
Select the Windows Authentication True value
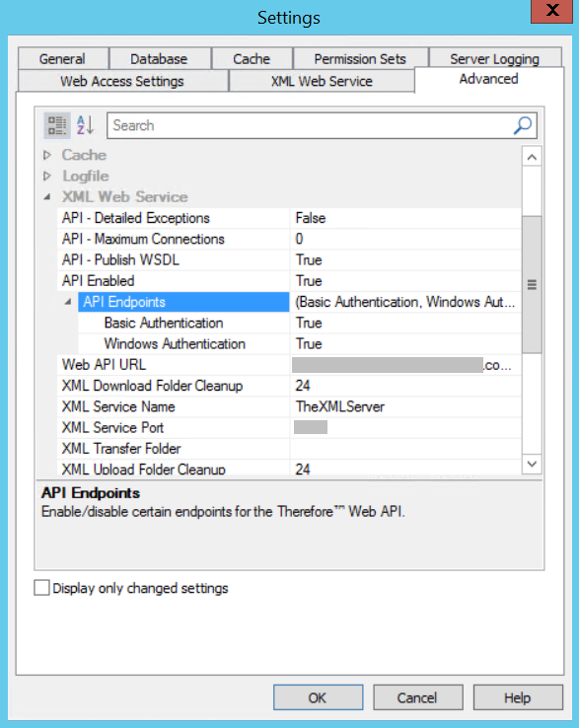point(405,343)
